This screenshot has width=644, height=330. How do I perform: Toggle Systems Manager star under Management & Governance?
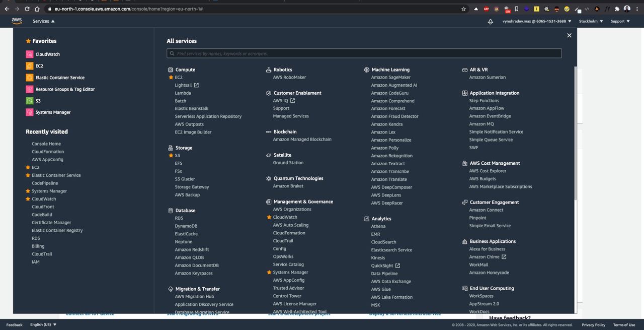269,273
